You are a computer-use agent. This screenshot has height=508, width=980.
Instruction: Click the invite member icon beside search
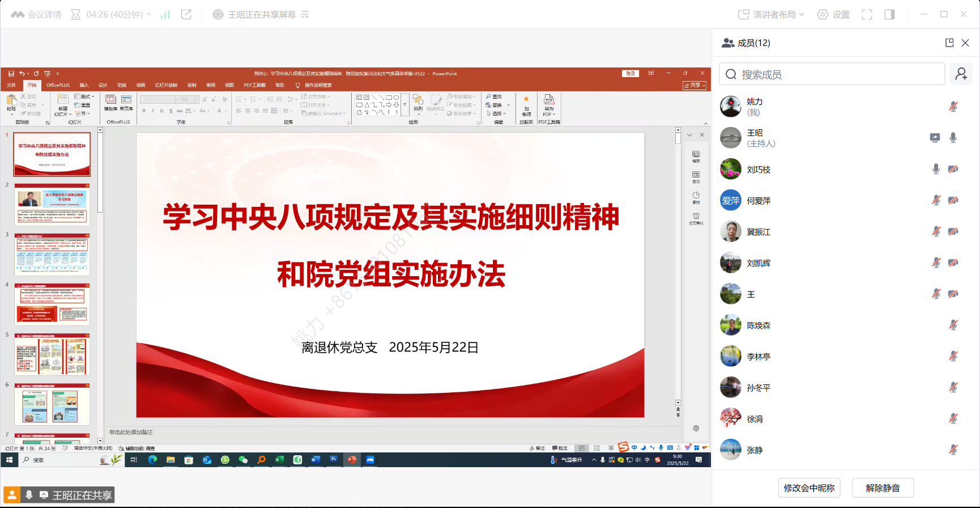click(961, 74)
